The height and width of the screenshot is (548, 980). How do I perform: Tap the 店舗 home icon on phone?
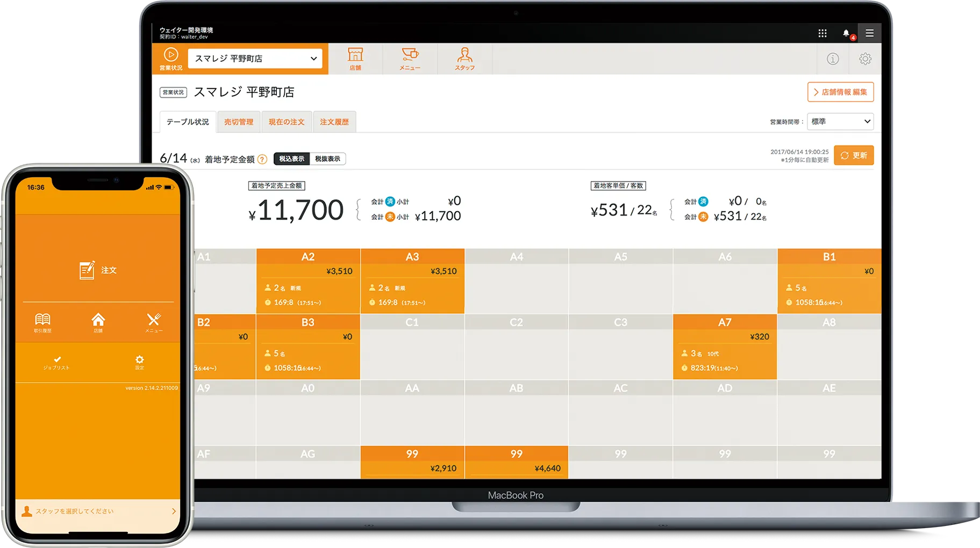(x=98, y=323)
